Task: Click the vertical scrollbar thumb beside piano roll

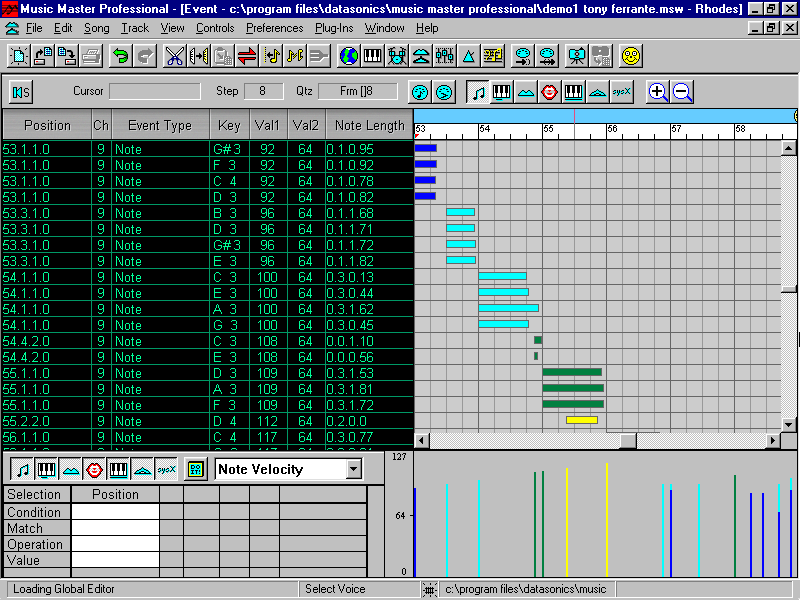Action: (x=789, y=289)
